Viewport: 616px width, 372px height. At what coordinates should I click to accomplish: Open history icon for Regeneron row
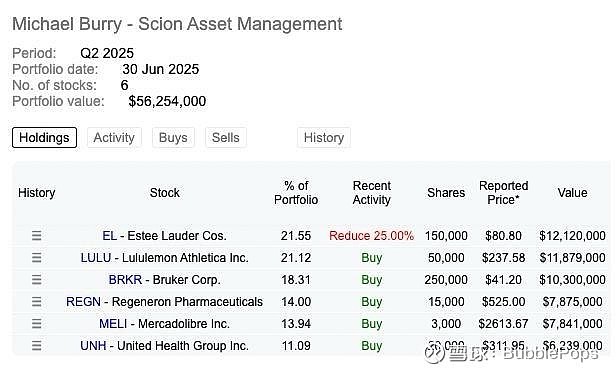click(37, 302)
